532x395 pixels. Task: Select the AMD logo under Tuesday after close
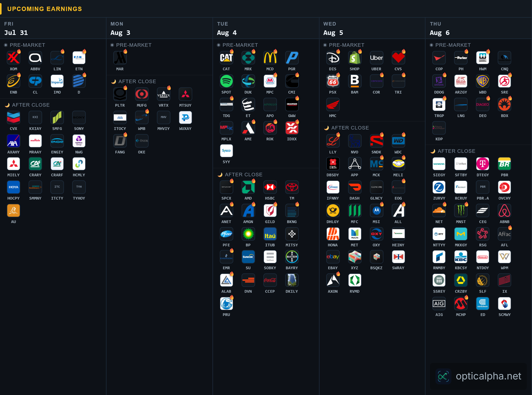click(248, 187)
